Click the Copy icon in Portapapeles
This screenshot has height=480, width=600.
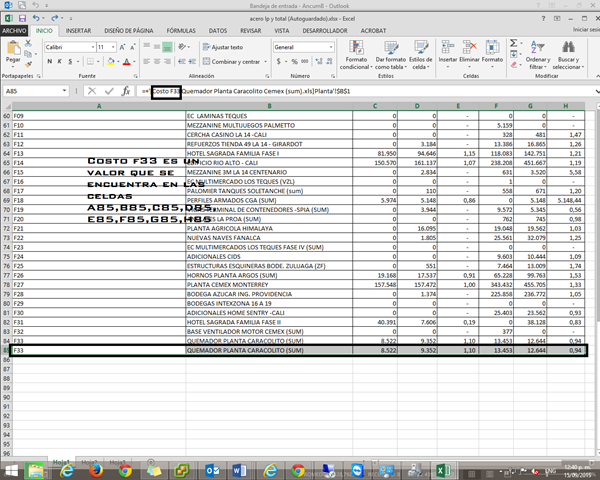click(x=28, y=54)
